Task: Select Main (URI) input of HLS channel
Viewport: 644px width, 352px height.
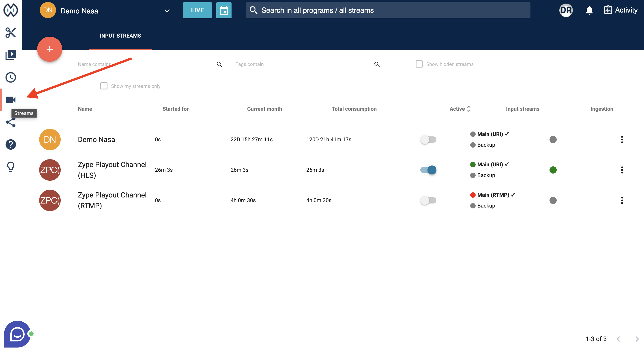Action: 489,164
